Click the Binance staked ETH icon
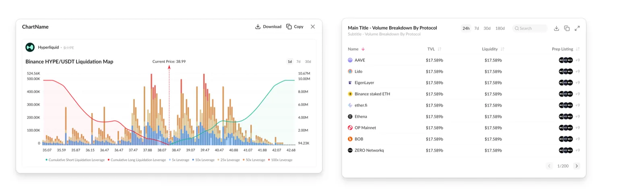644x196 pixels. [x=350, y=94]
